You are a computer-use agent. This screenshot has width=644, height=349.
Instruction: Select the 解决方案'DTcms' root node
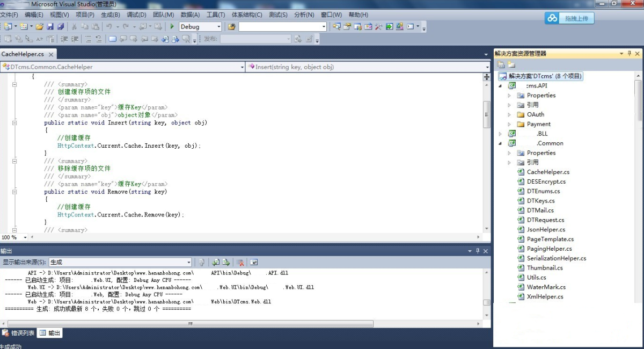click(540, 76)
